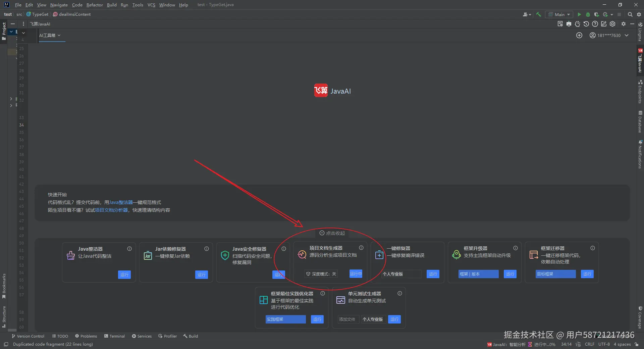644x349 pixels.
Task: Click the Java整洁器 link in quick start
Action: 121,202
